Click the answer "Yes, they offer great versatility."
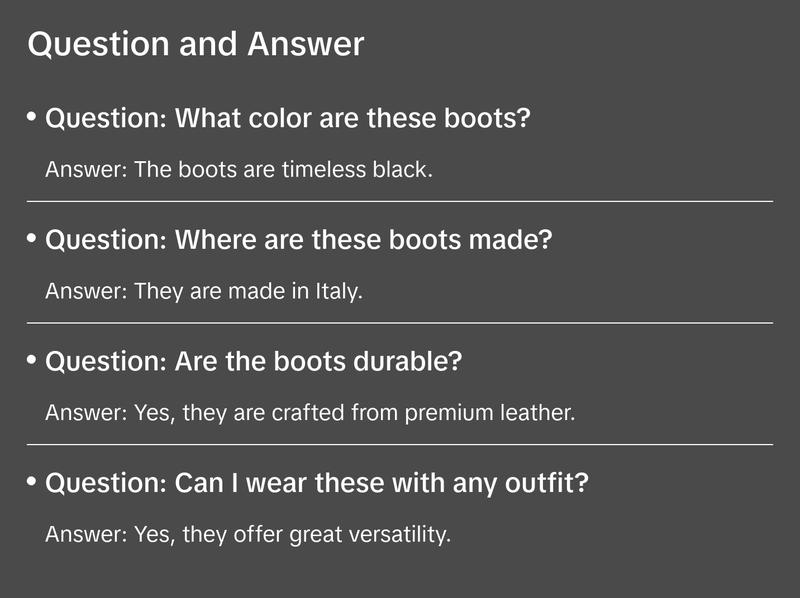 click(248, 534)
